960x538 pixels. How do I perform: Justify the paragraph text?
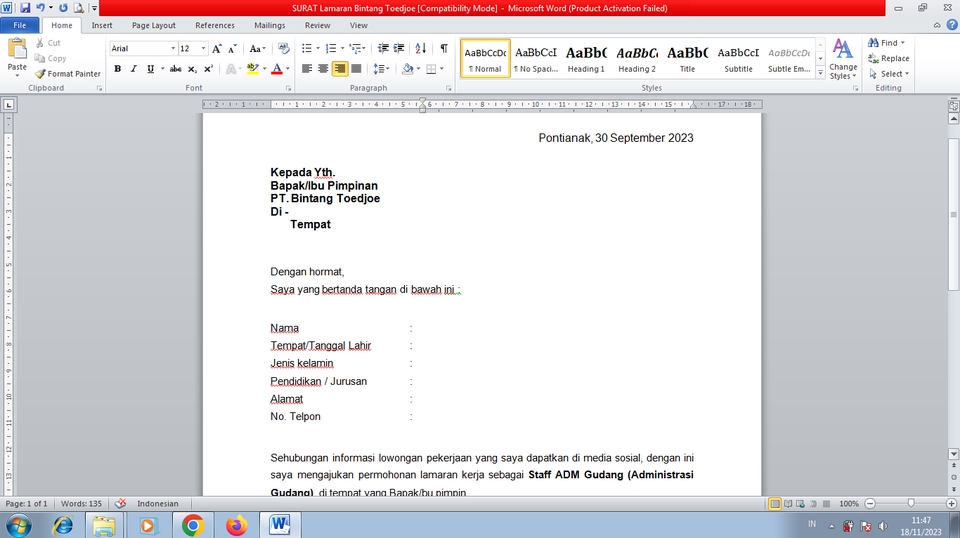click(x=356, y=69)
